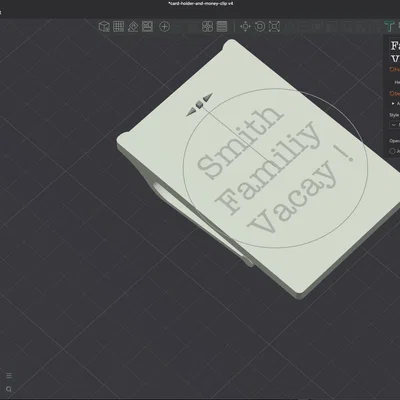Click the card-holder-and-money-clip v4 title tab
The width and height of the screenshot is (400, 400).
coord(201,3)
